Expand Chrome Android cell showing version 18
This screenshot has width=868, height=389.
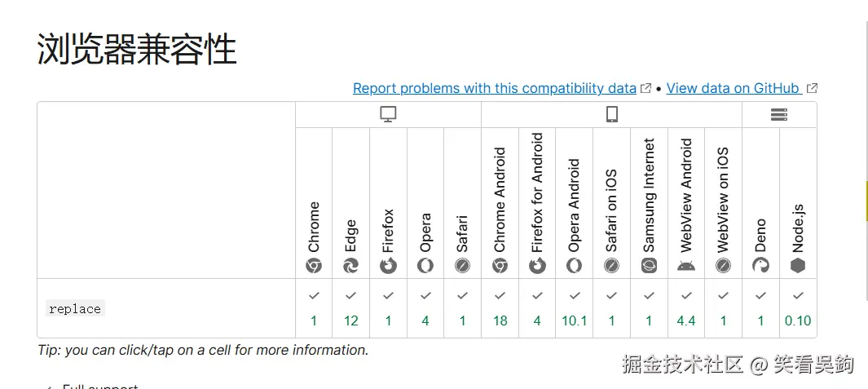[500, 308]
